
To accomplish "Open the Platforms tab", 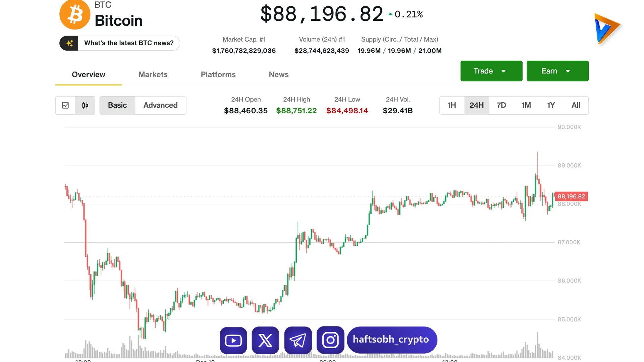I will click(218, 74).
